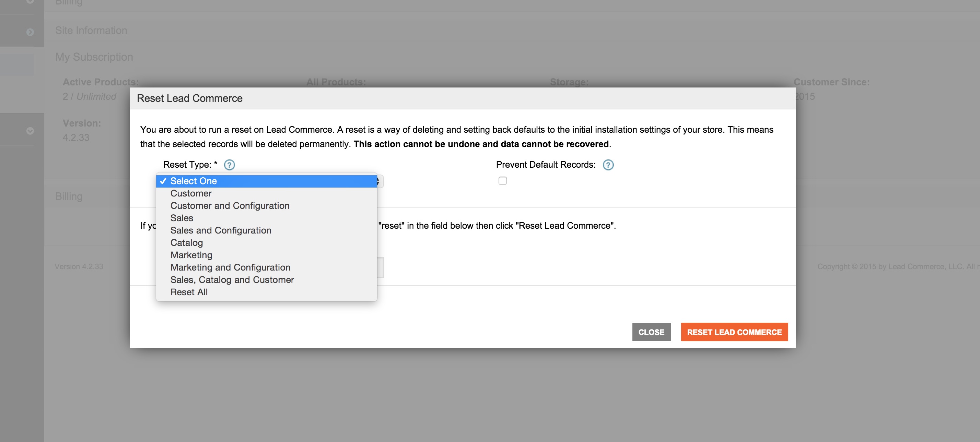Expand the Site Information sidebar chevron
The width and height of the screenshot is (980, 442).
click(30, 32)
